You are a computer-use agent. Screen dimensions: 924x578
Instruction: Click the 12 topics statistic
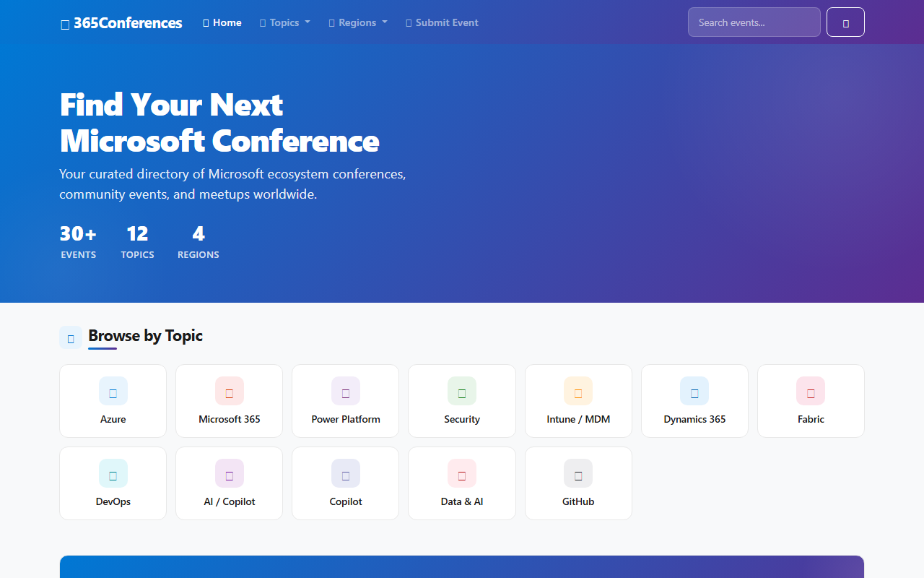click(137, 242)
